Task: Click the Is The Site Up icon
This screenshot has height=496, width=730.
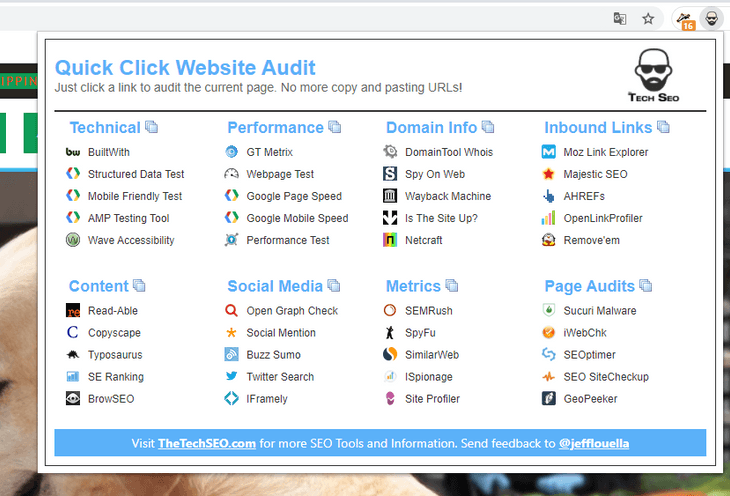Action: pos(390,217)
